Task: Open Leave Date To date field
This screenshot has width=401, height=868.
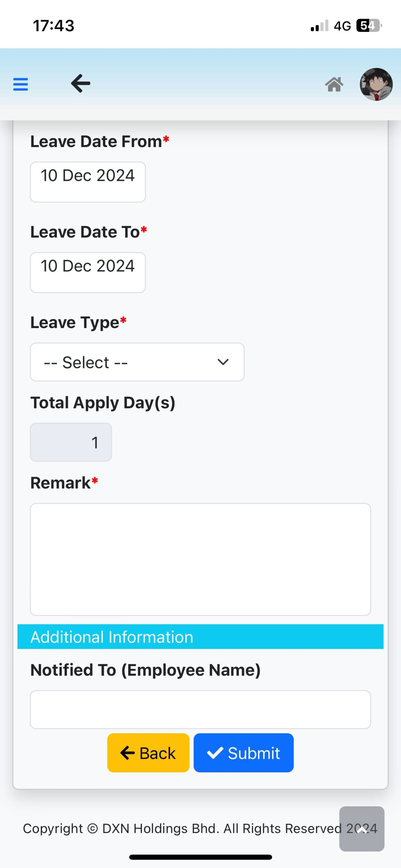Action: coord(88,272)
